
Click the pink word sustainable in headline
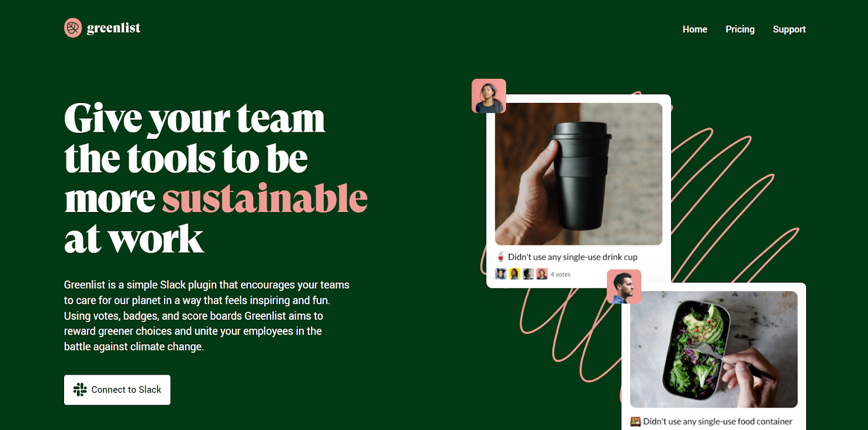[x=265, y=198]
